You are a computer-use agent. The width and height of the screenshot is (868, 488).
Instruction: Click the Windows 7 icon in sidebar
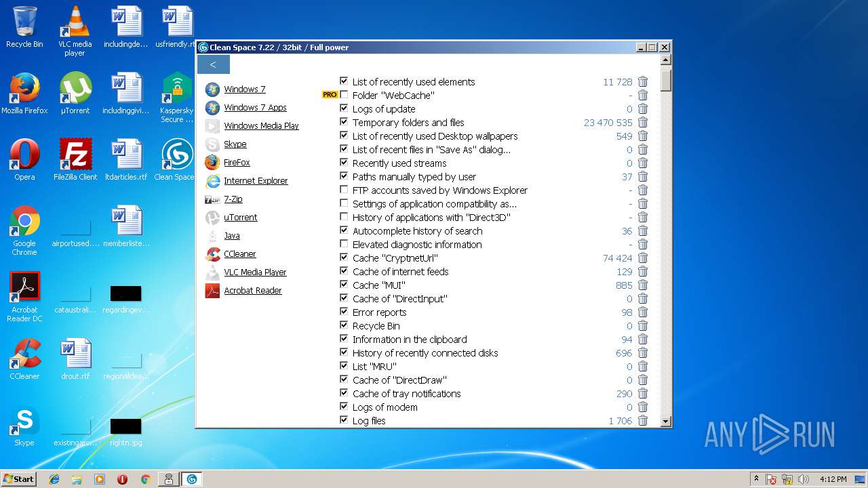[x=212, y=89]
